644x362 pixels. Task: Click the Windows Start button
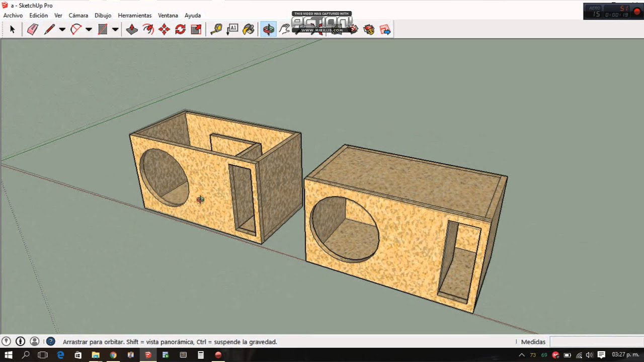click(x=9, y=355)
